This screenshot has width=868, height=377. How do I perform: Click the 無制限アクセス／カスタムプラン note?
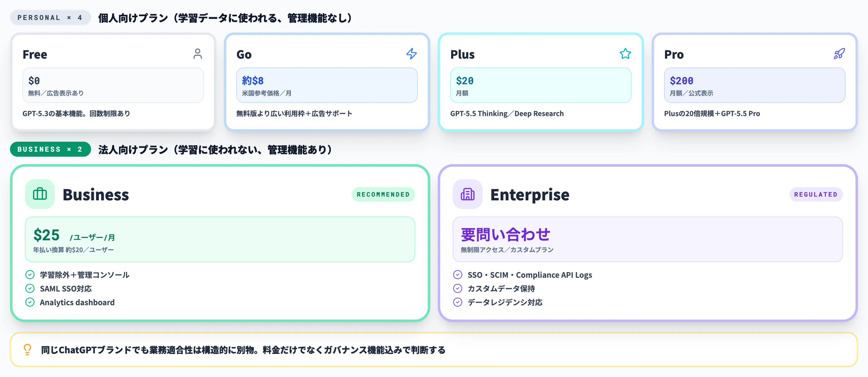pyautogui.click(x=507, y=250)
